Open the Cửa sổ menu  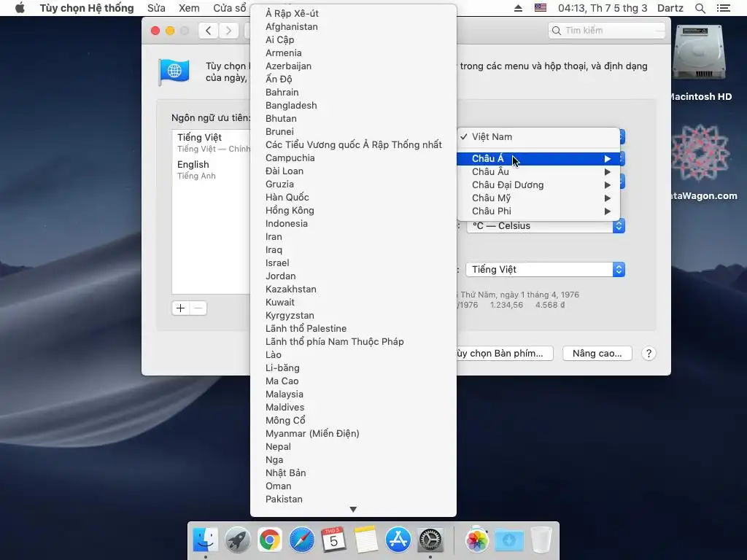(x=230, y=8)
